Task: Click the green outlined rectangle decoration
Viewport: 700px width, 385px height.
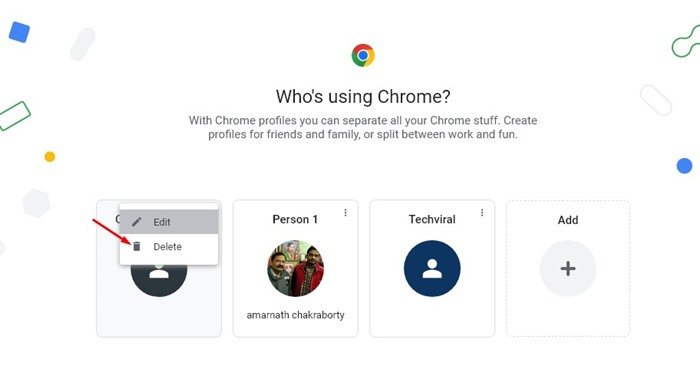Action: point(14,116)
